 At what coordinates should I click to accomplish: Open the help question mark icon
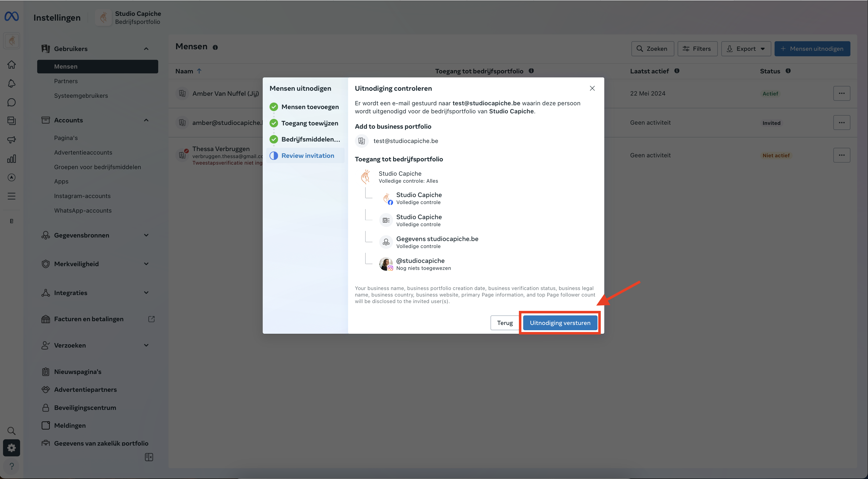click(x=12, y=466)
